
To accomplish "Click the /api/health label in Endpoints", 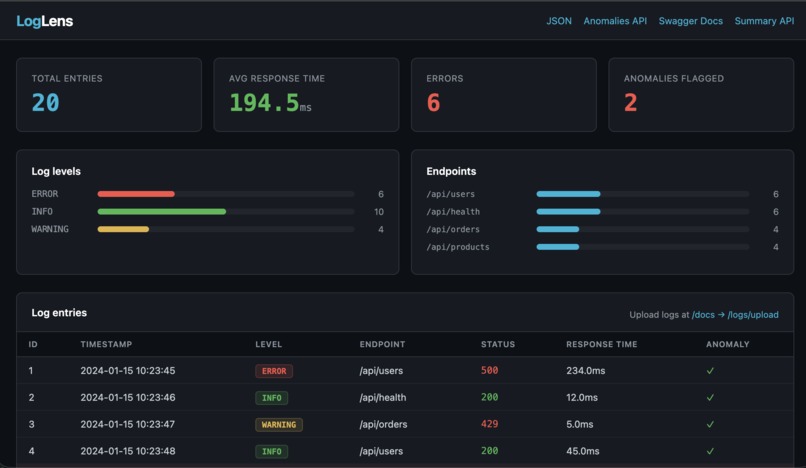I will (453, 211).
